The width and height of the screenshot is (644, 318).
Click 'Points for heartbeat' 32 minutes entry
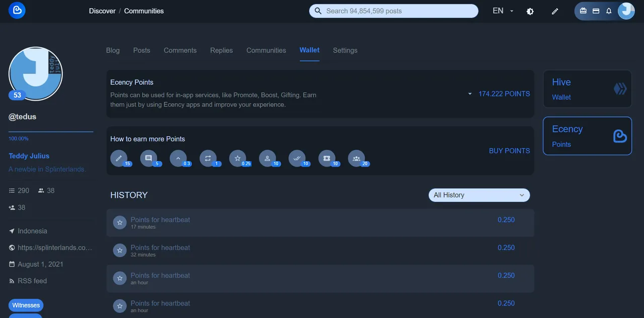[160, 248]
